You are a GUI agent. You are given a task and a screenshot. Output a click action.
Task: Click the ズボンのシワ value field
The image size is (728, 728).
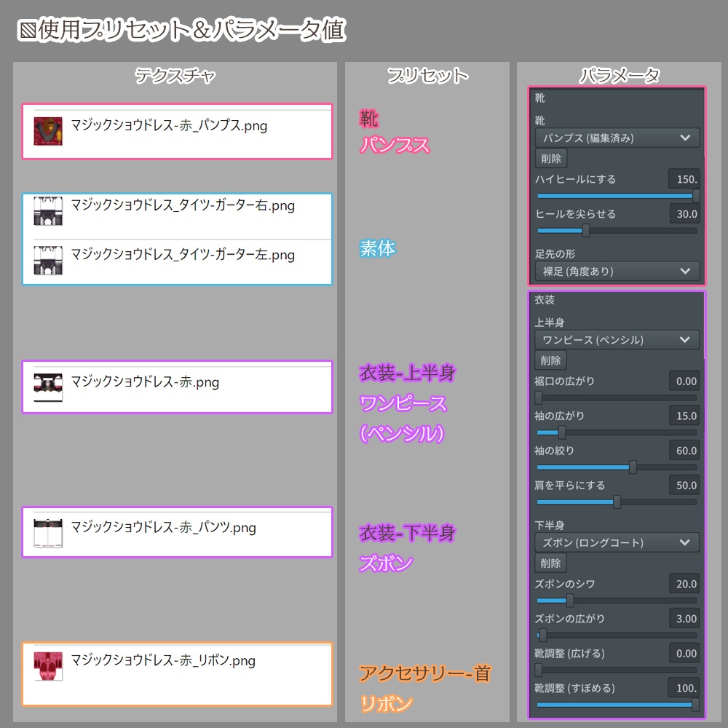684,583
